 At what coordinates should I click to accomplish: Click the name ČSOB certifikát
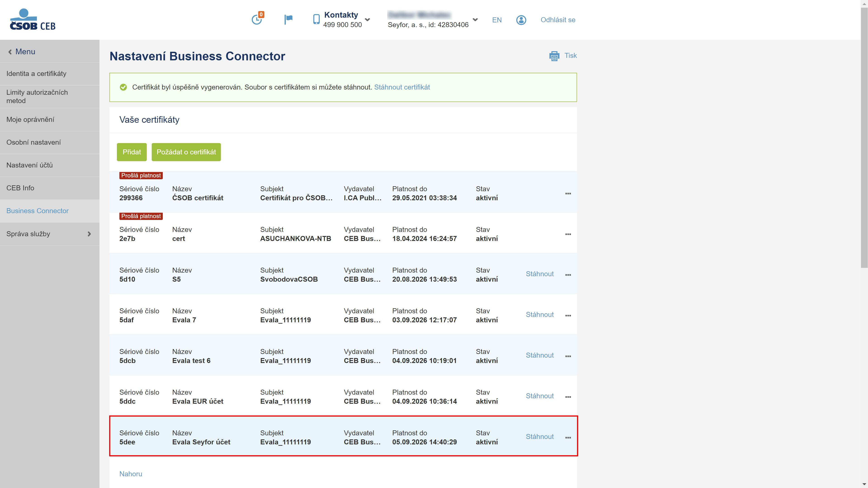(x=198, y=198)
